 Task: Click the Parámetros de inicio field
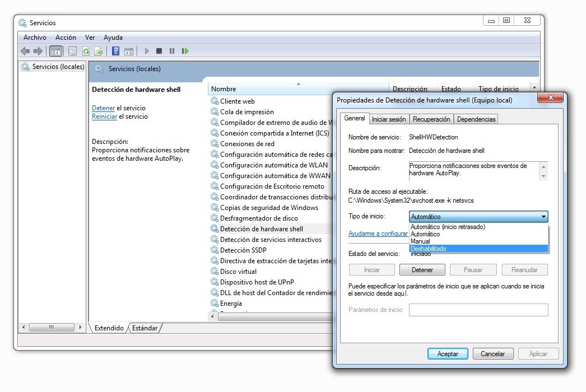[x=478, y=310]
